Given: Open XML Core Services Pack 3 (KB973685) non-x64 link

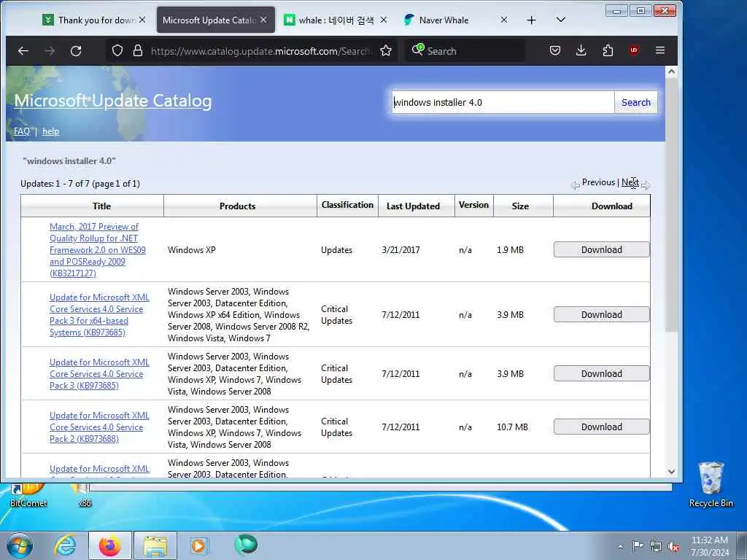Looking at the screenshot, I should point(99,374).
